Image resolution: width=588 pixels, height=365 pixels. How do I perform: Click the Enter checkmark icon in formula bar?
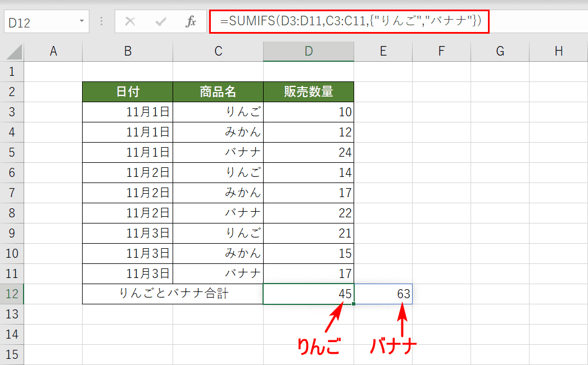click(161, 22)
